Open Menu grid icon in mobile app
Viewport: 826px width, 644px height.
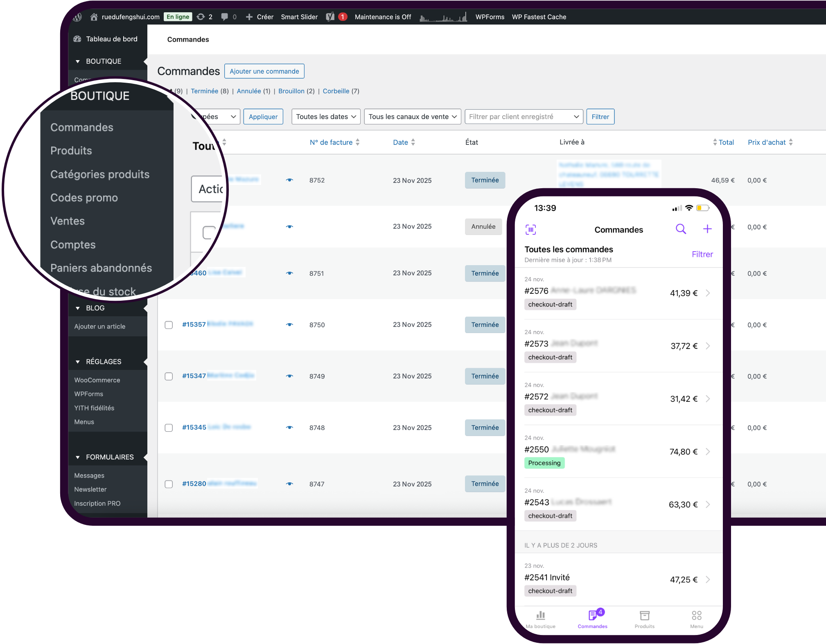click(x=696, y=616)
